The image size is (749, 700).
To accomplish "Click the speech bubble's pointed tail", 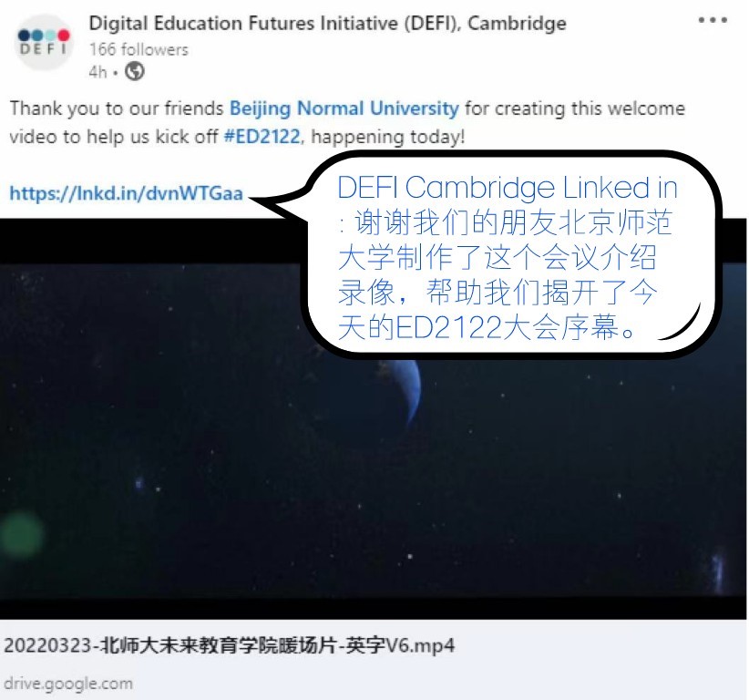I will 277,201.
